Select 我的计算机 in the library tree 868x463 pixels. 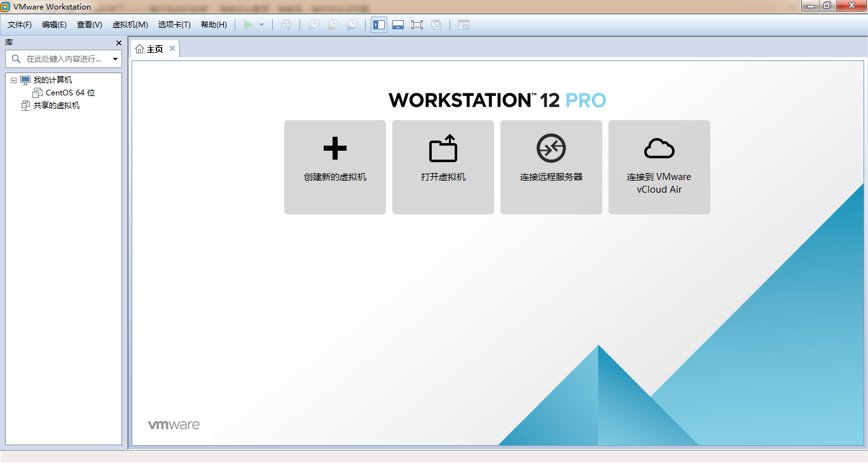53,80
